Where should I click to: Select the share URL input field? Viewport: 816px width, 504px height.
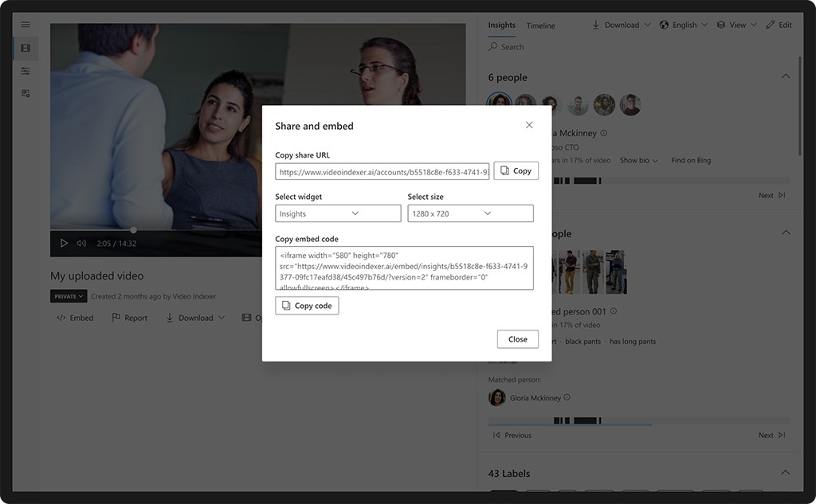[382, 170]
